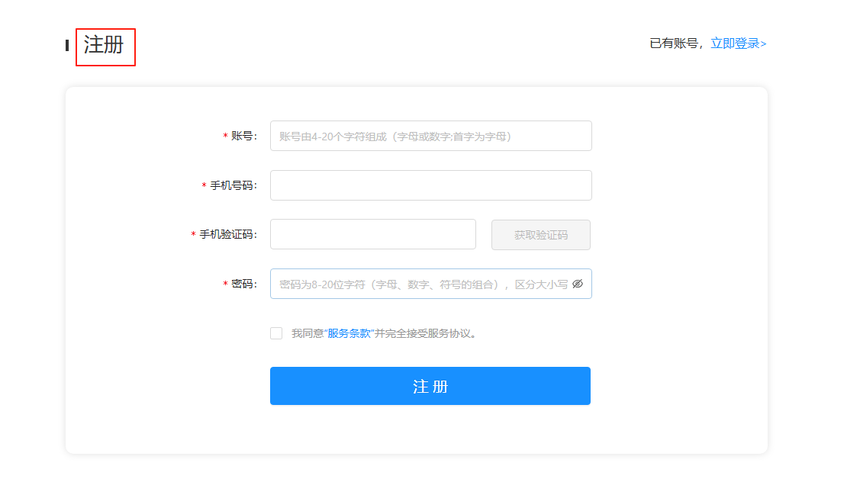Check the 我同意服务条款 checkbox
This screenshot has height=482, width=860.
point(276,333)
